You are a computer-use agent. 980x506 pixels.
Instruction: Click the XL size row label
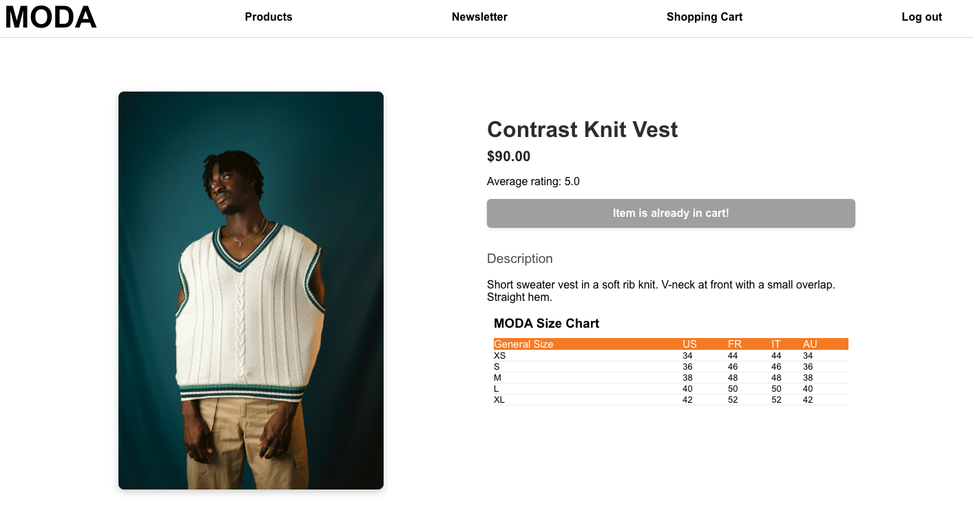499,400
